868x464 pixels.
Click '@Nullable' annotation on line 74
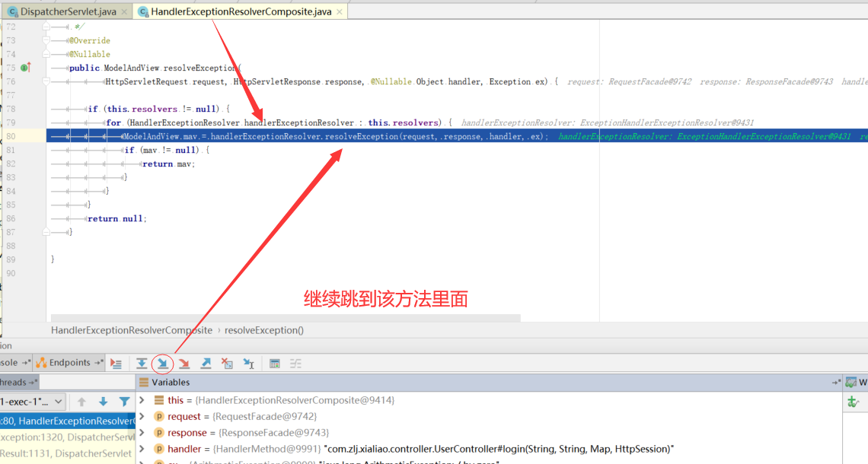tap(90, 54)
